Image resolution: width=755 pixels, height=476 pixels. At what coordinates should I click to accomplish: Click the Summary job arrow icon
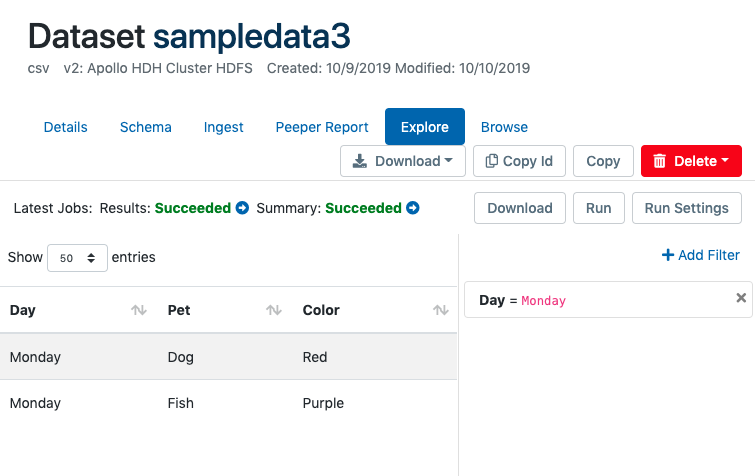click(x=413, y=209)
